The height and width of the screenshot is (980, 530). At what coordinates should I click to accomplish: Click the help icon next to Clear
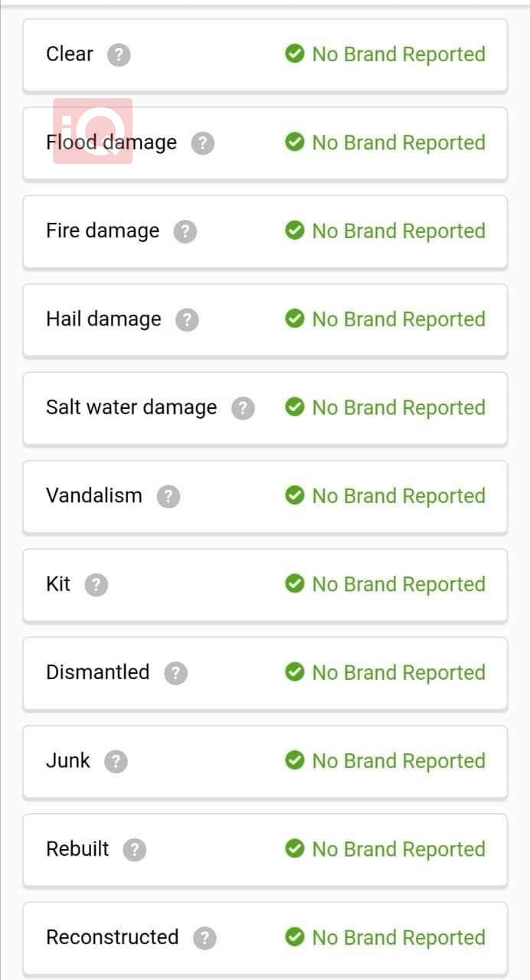click(x=119, y=55)
